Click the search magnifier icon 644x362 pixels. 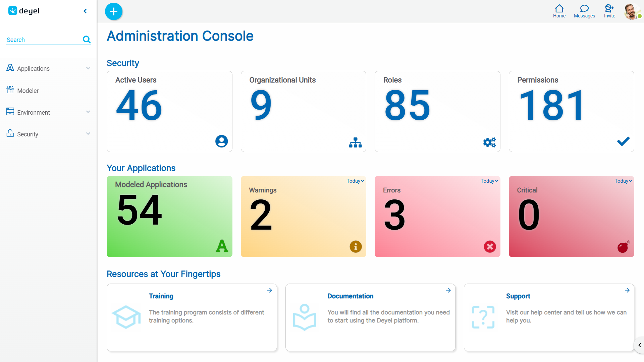click(87, 40)
